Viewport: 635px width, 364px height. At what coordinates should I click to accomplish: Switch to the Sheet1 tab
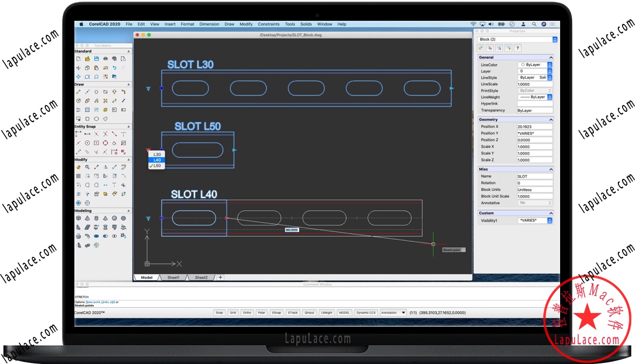pyautogui.click(x=173, y=277)
